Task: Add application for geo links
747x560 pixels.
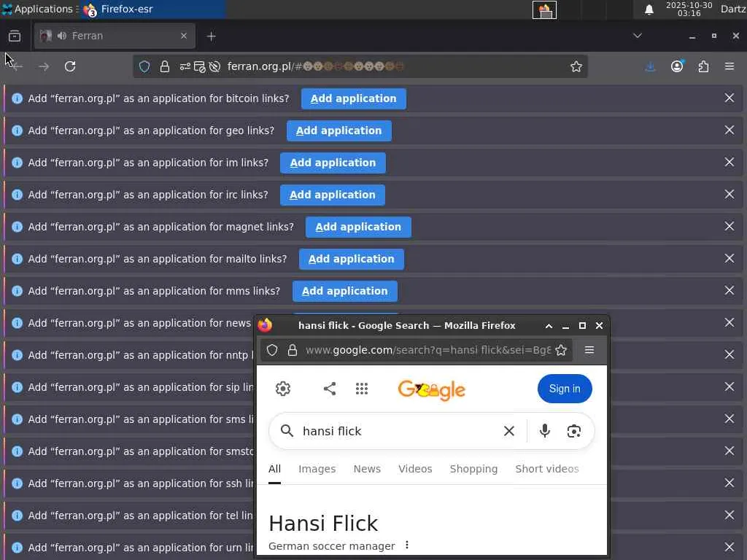Action: pyautogui.click(x=338, y=131)
